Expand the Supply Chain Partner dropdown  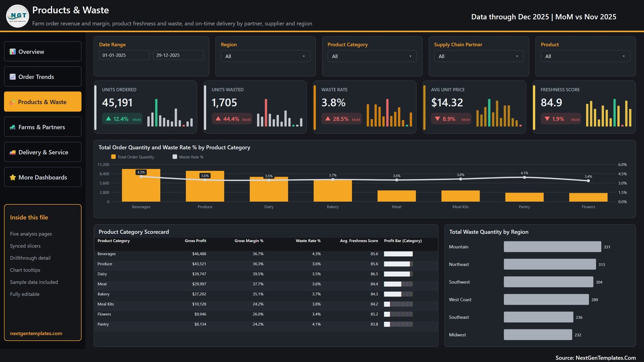click(x=479, y=56)
